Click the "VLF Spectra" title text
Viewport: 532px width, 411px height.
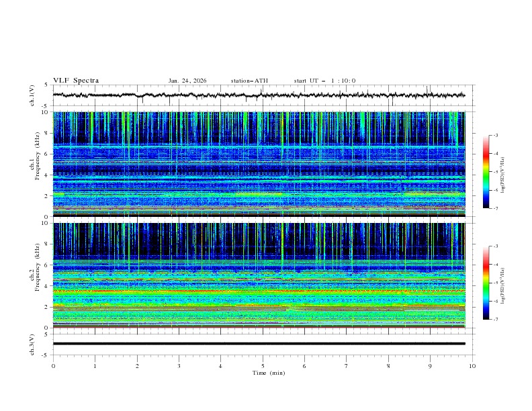point(76,81)
